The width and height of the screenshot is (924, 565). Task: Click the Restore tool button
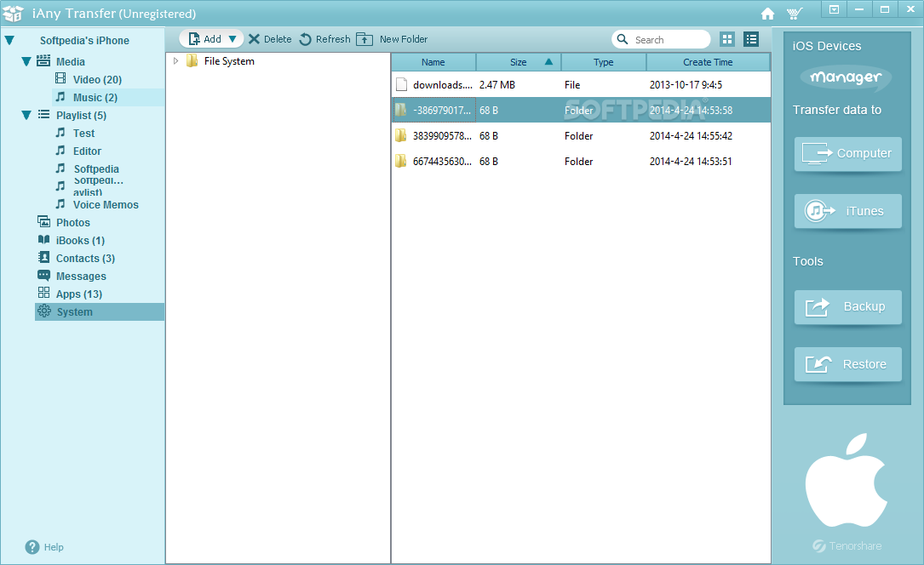[847, 364]
